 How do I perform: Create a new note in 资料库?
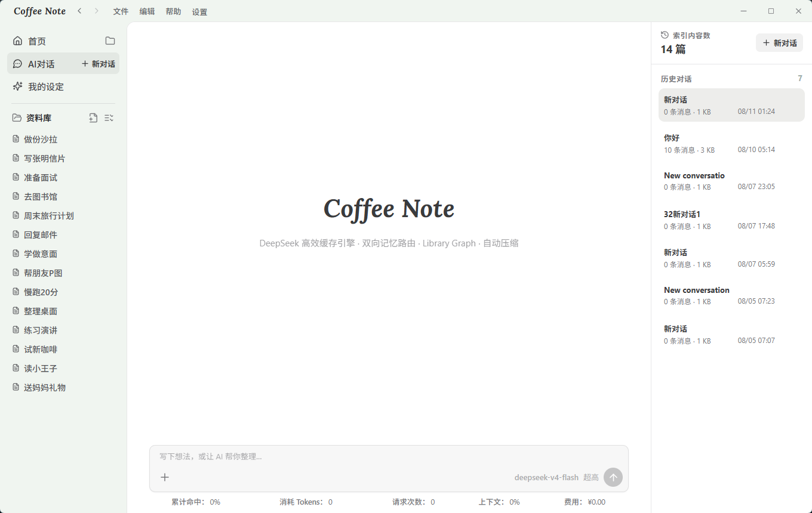(x=93, y=118)
